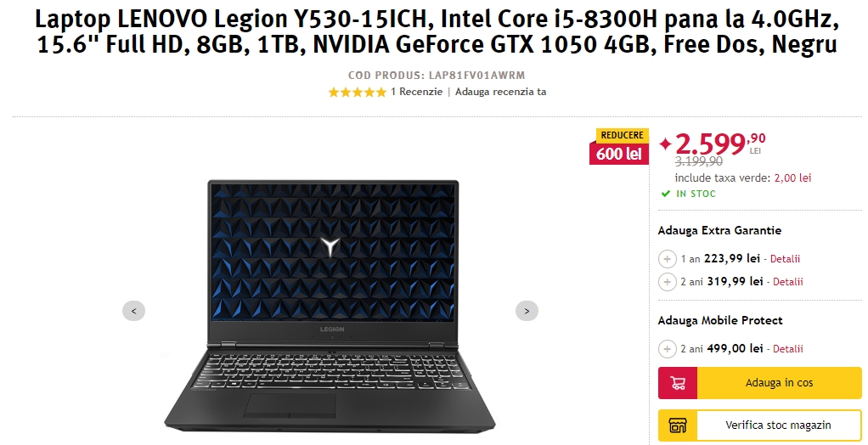
Task: Add the 2 ani 319,99 lei warranty
Action: point(667,282)
